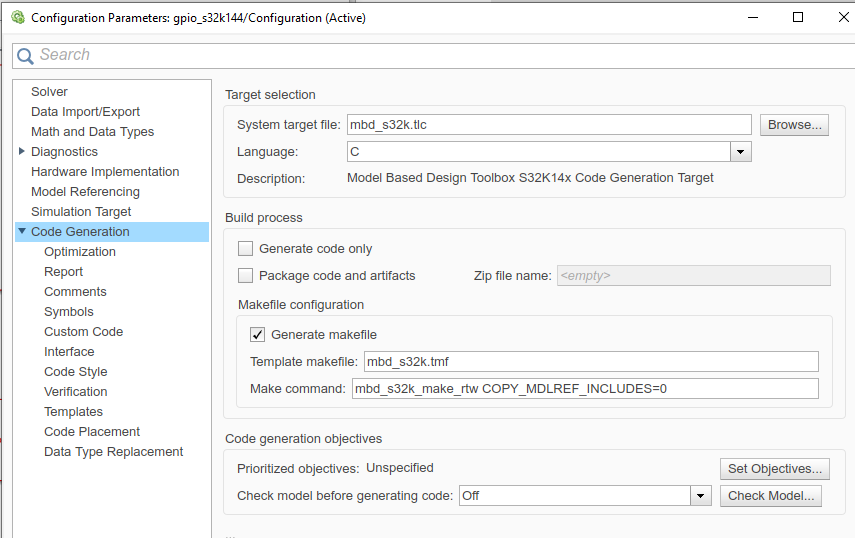Click the System target file field
The image size is (855, 538).
pos(548,125)
